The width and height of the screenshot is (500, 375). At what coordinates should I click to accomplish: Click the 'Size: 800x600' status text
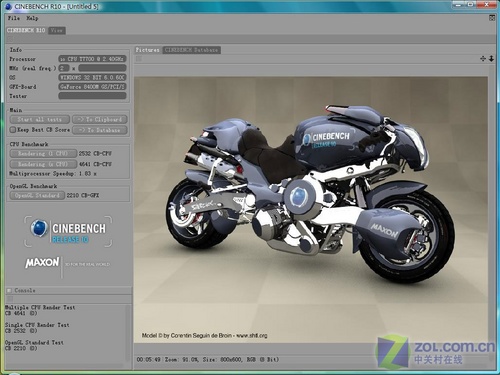(x=223, y=360)
